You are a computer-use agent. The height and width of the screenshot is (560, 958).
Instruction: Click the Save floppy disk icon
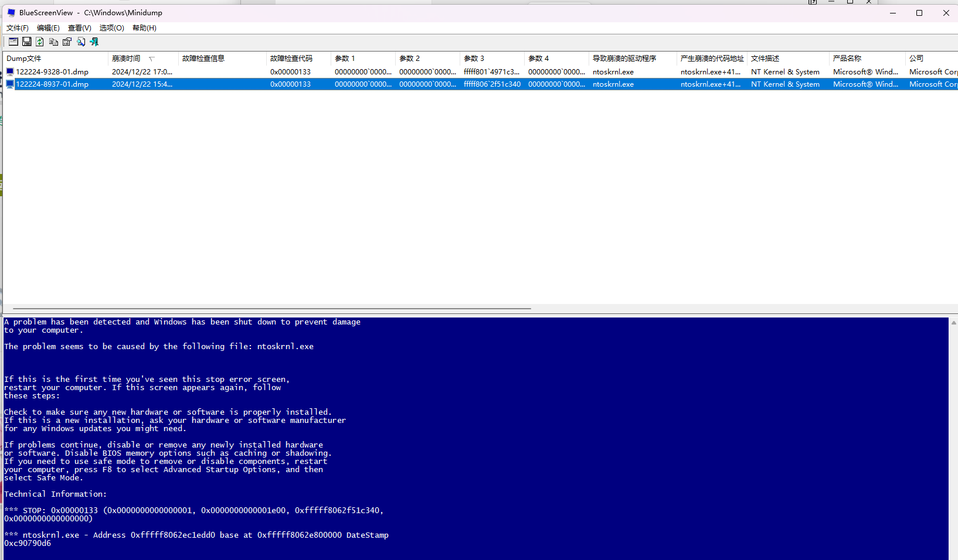click(x=27, y=42)
